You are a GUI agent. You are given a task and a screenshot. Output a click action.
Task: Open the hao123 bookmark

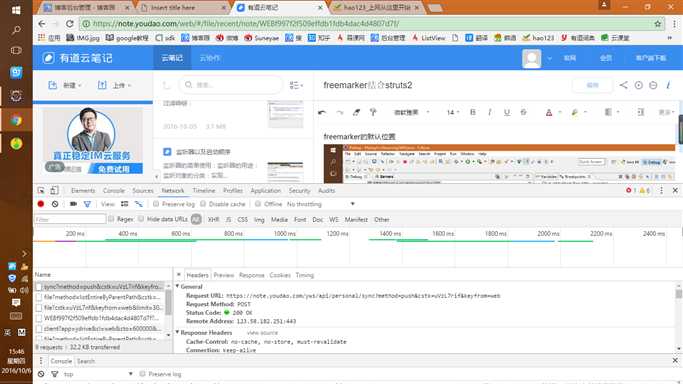coord(538,38)
